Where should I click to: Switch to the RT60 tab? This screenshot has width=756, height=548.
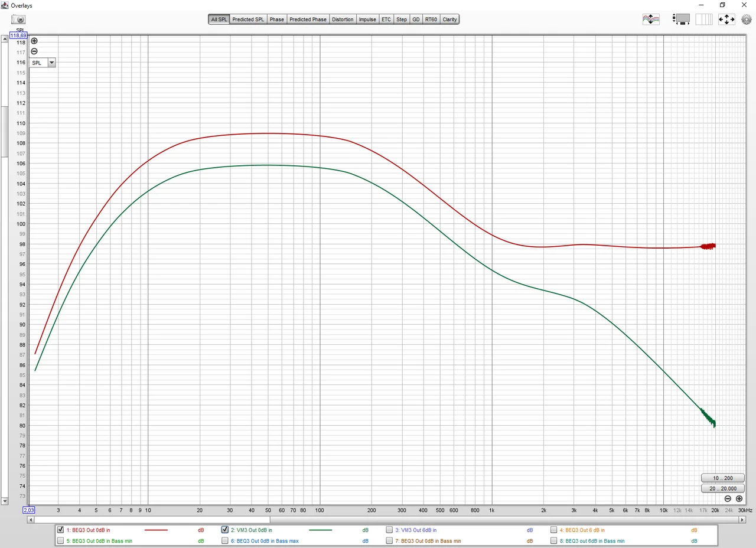tap(431, 19)
